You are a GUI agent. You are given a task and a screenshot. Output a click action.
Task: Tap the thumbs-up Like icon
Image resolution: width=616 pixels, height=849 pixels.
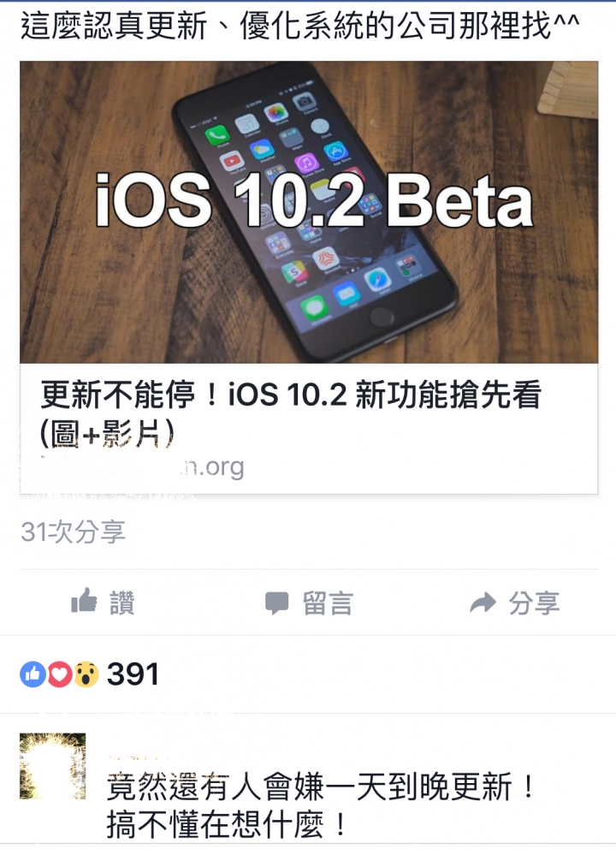pos(84,601)
